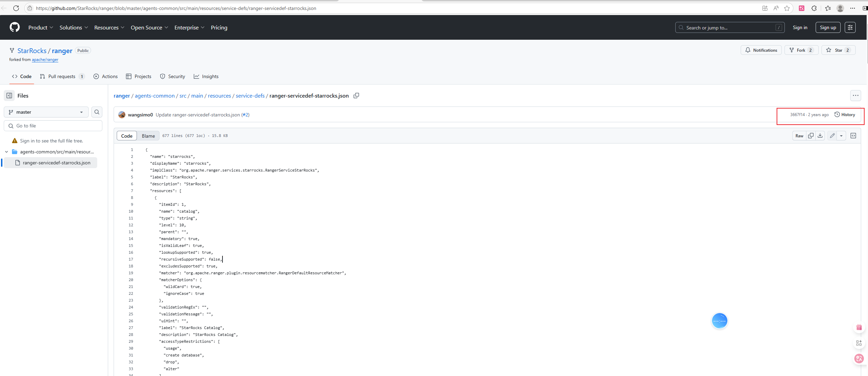Toggle browser read aloud icon
The image size is (868, 376).
click(x=776, y=8)
